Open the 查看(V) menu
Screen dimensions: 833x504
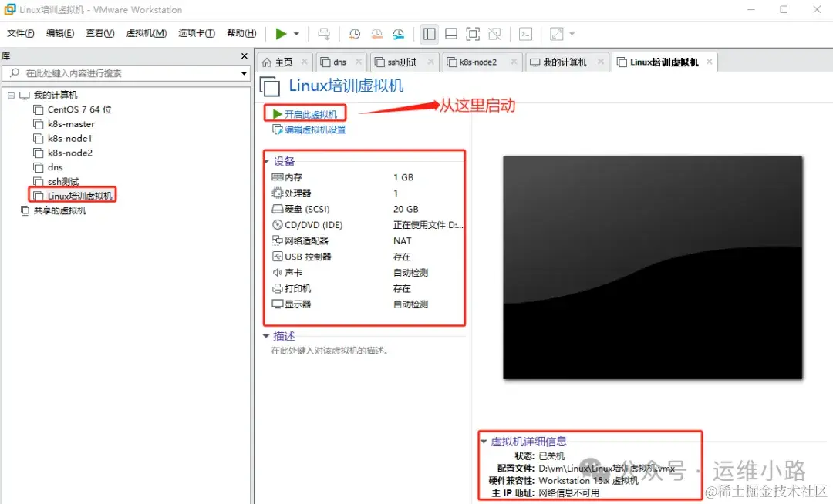99,33
